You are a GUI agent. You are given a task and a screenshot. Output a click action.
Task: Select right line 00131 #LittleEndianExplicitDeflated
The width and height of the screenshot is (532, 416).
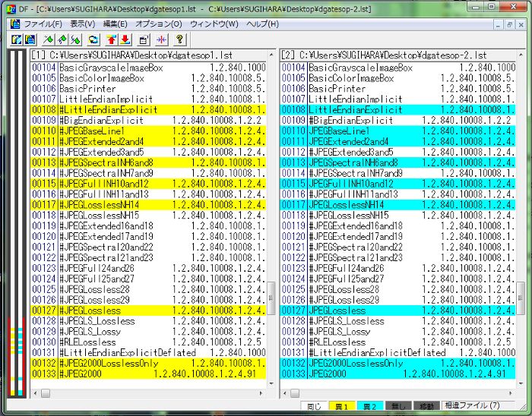coord(397,353)
